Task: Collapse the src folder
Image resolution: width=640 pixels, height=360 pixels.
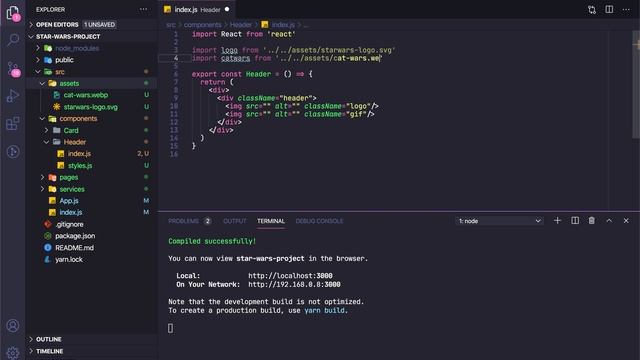Action: pos(60,71)
